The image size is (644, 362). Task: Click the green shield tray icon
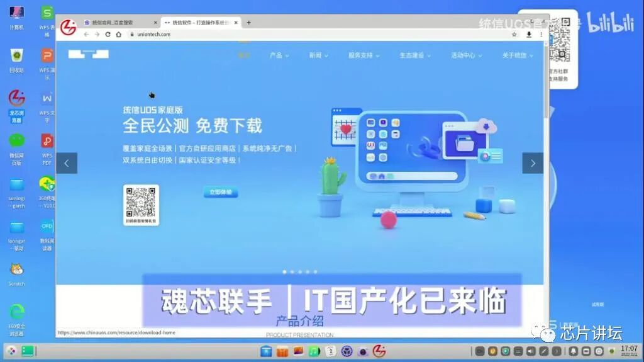coord(506,351)
